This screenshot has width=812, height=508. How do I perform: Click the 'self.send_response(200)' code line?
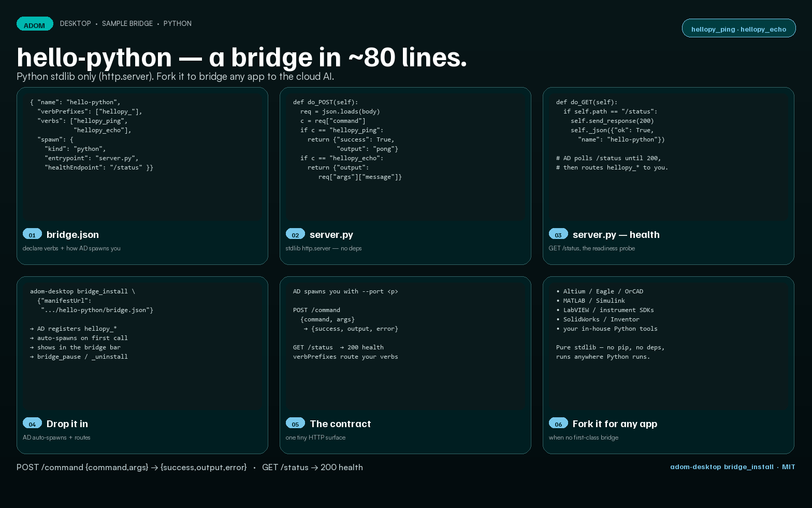pos(612,121)
